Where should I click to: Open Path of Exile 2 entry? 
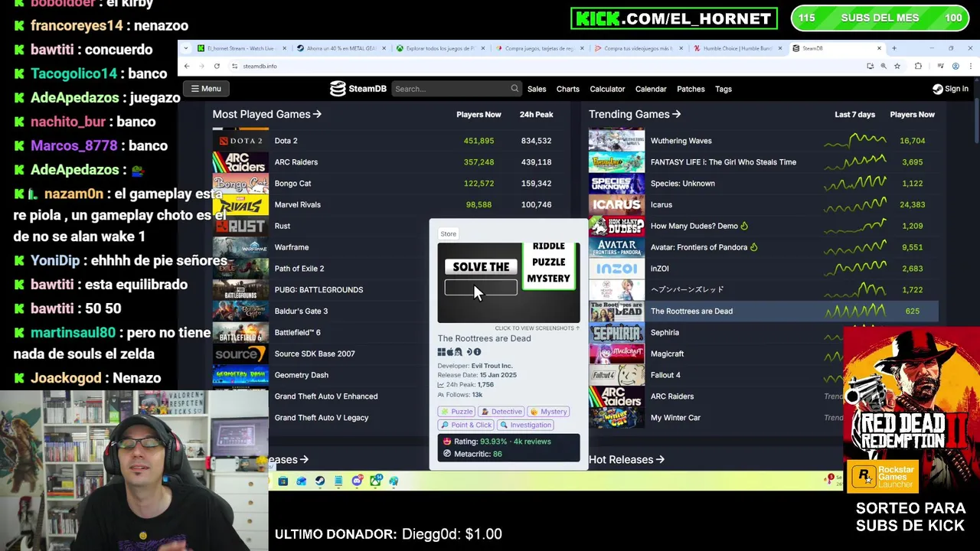(299, 269)
